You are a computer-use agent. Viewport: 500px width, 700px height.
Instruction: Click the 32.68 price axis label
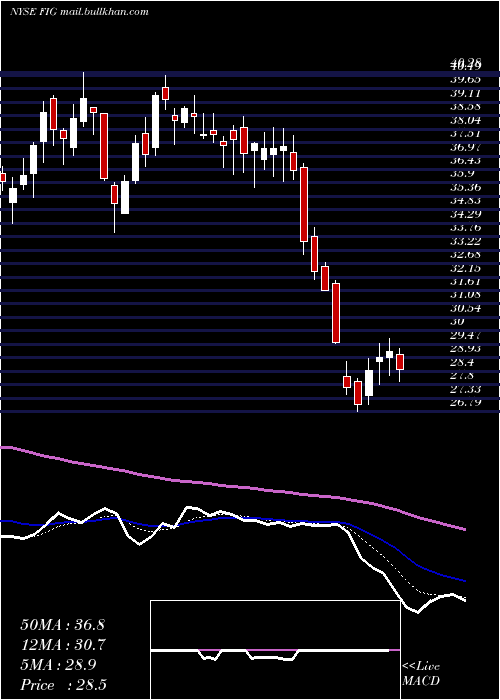(x=465, y=254)
